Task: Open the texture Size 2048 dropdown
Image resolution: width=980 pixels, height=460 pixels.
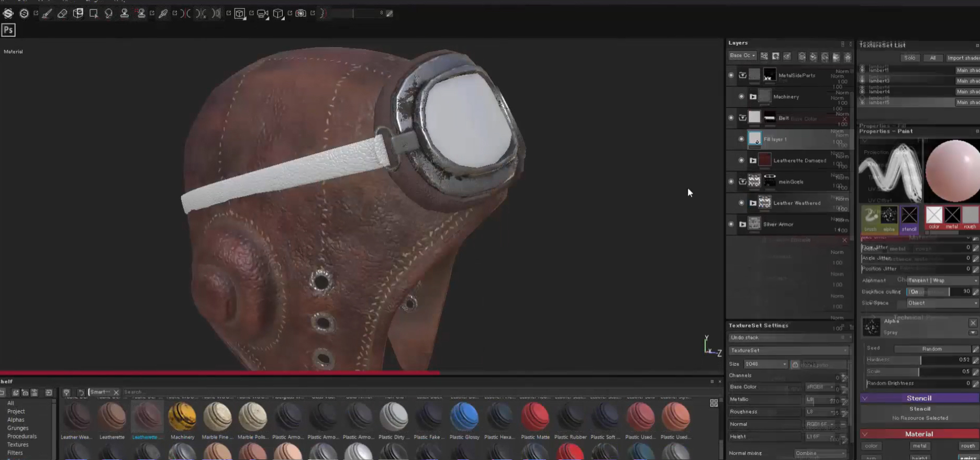Action: [x=766, y=364]
